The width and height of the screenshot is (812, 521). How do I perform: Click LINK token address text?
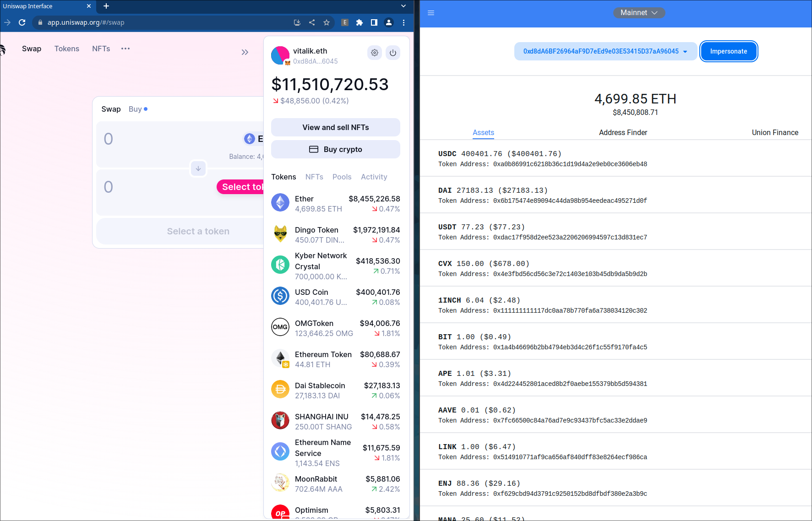tap(570, 457)
